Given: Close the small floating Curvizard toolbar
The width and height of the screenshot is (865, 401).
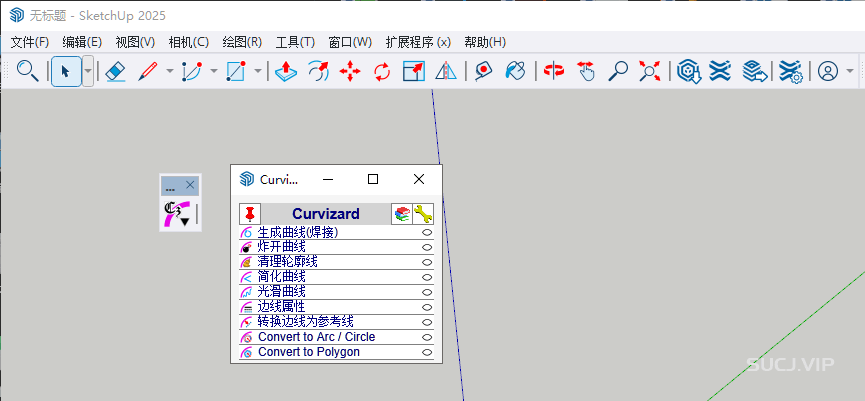Looking at the screenshot, I should [x=190, y=185].
